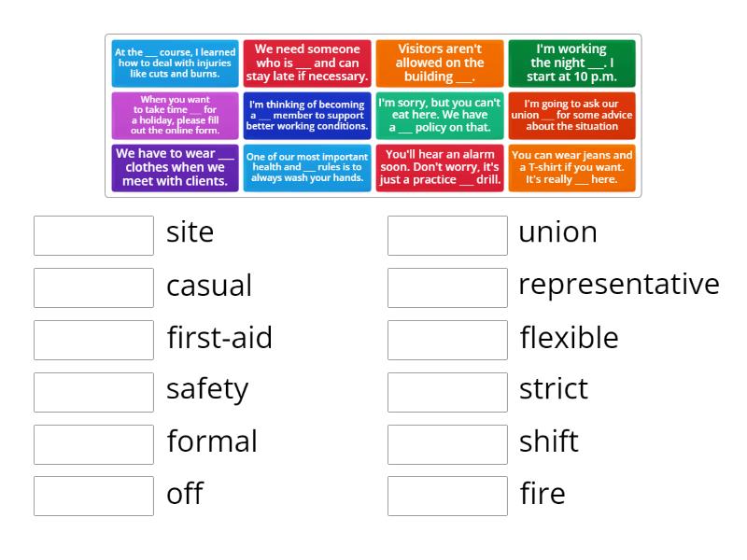Select the card about injuries like cuts and burns
747x560 pixels.
[x=174, y=63]
